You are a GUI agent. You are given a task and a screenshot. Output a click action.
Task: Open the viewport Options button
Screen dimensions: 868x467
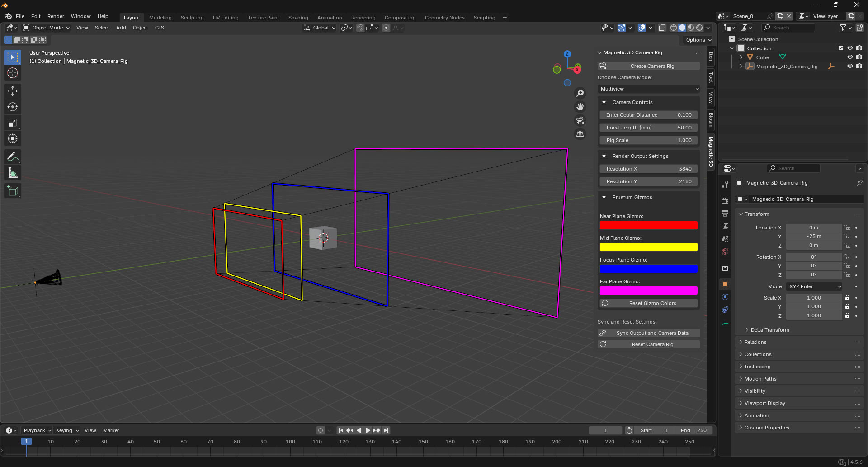(x=698, y=40)
